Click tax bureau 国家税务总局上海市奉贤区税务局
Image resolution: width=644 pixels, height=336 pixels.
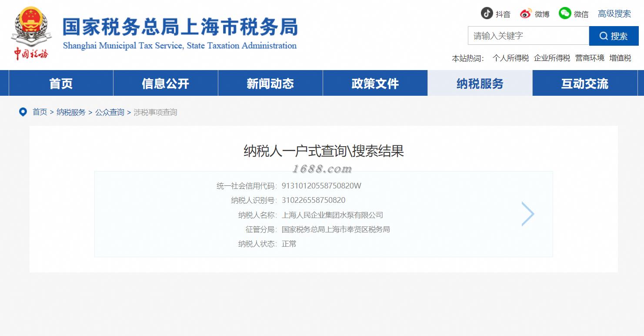[x=336, y=229]
